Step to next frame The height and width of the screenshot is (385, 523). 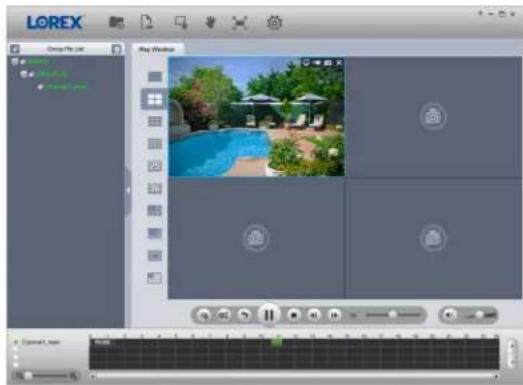334,315
